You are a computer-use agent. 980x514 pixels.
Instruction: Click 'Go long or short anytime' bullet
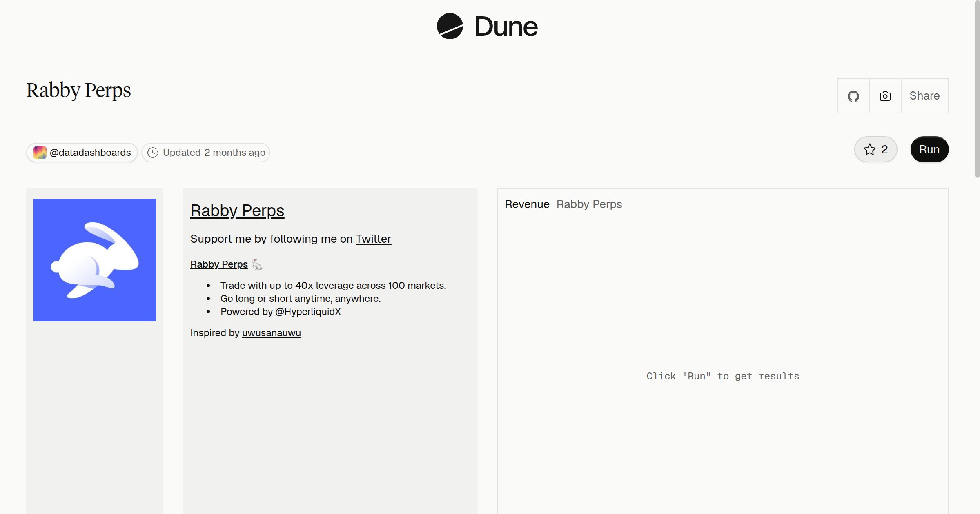point(301,299)
